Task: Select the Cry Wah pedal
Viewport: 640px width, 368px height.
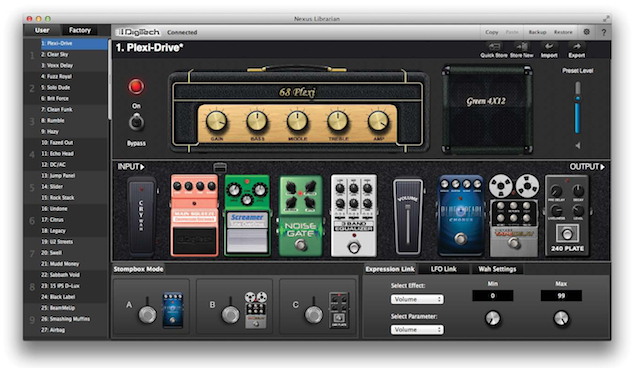Action: coord(141,216)
